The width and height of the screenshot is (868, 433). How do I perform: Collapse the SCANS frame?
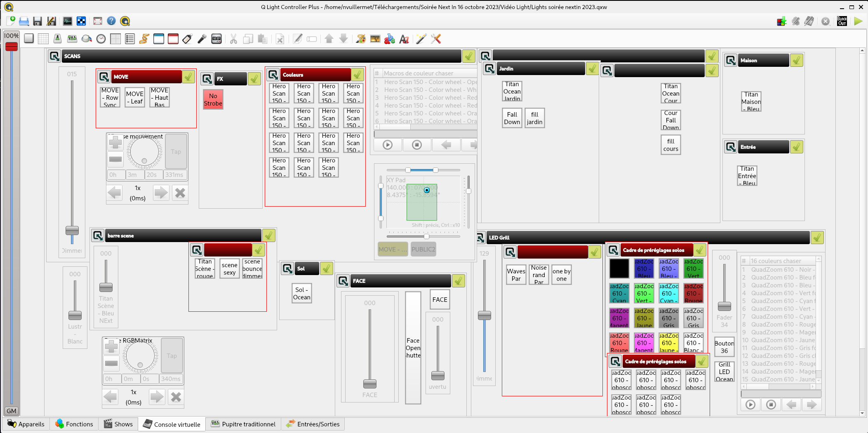tap(54, 56)
